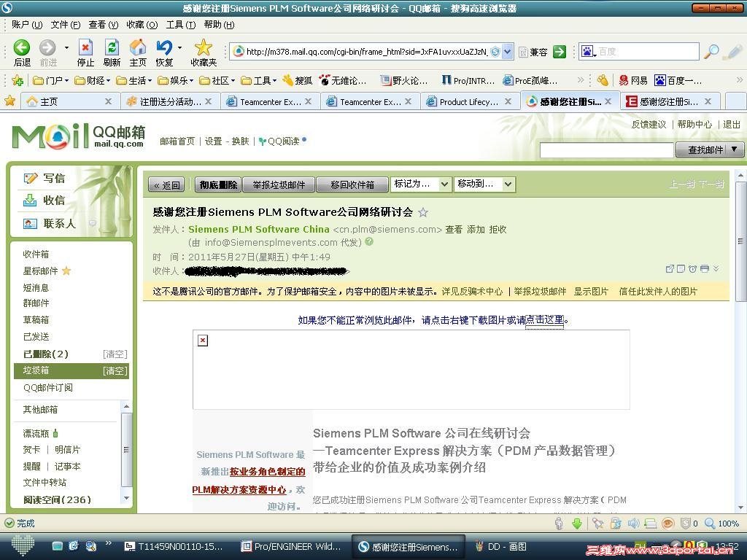
Task: Open the 收藏 menu
Action: click(142, 25)
